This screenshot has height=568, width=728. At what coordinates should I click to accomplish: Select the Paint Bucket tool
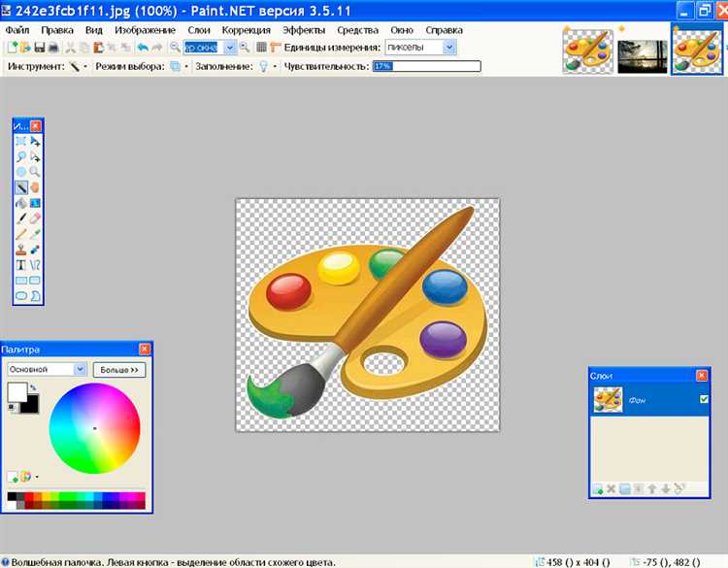click(21, 203)
